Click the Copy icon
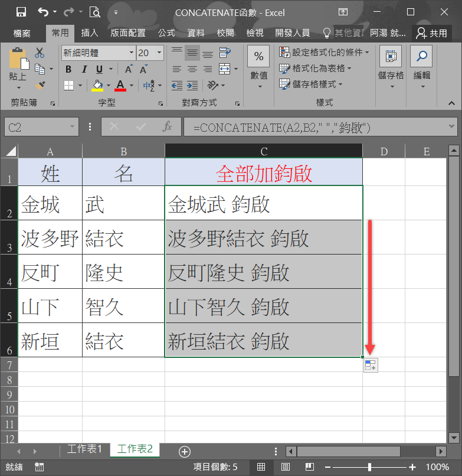 pos(40,69)
